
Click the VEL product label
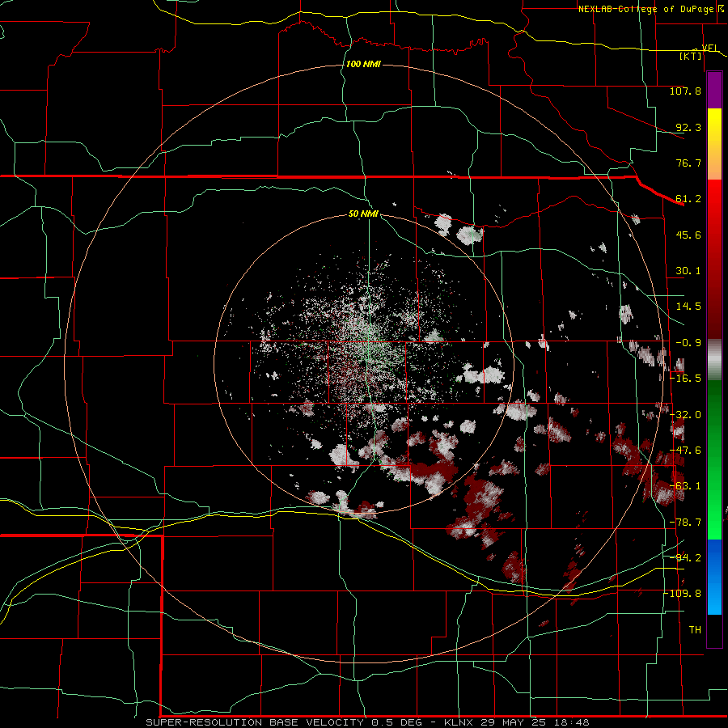click(710, 48)
